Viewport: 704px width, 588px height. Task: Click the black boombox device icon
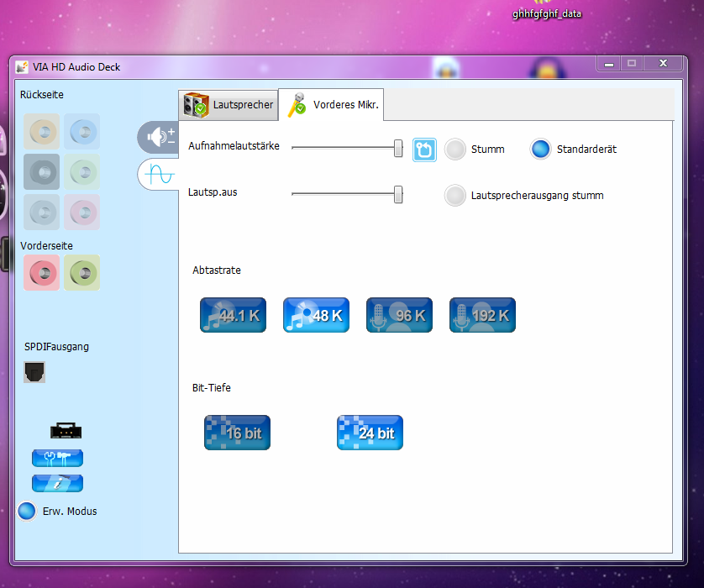click(66, 431)
